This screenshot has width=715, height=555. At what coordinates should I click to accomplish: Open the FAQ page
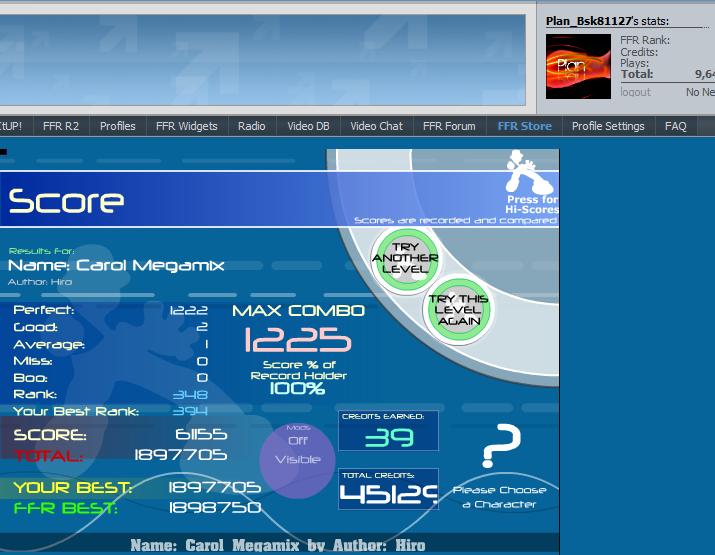point(676,126)
